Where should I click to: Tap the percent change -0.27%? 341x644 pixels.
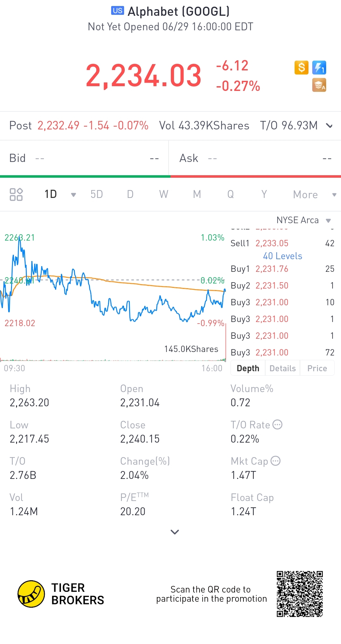(238, 86)
